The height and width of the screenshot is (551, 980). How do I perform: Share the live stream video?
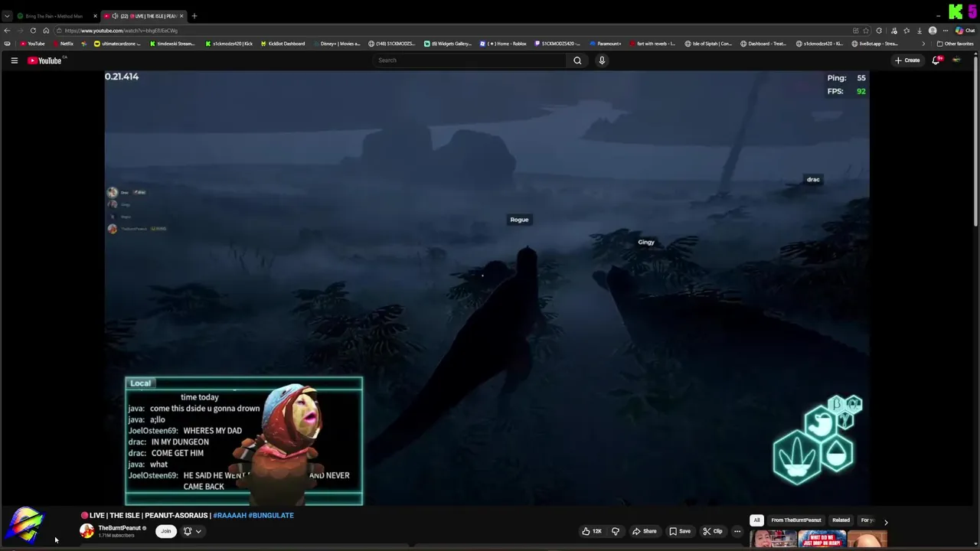[x=645, y=531]
